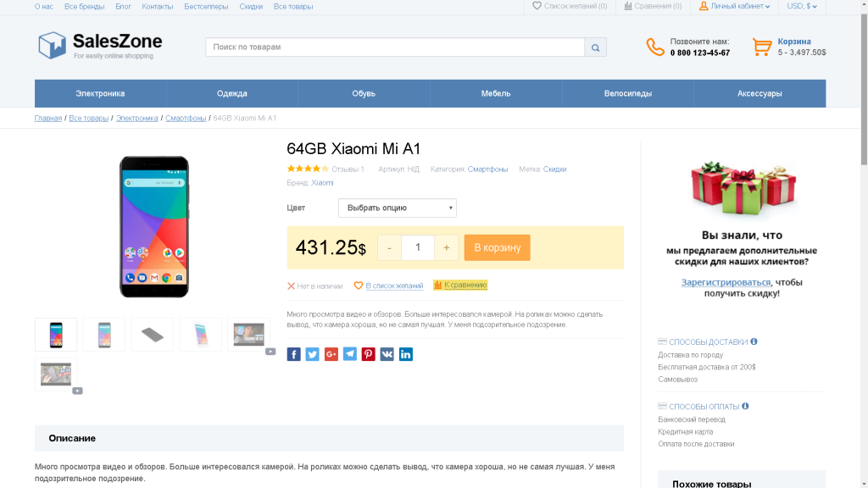868x488 pixels.
Task: Open Блог in top navigation
Action: [123, 7]
